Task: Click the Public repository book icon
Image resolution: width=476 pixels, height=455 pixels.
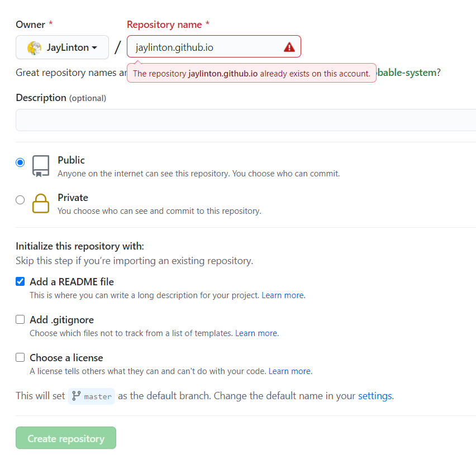Action: pyautogui.click(x=41, y=166)
